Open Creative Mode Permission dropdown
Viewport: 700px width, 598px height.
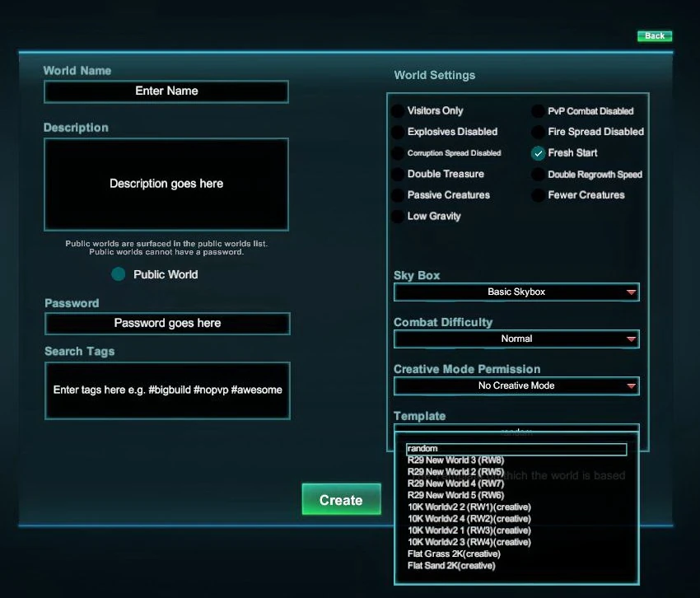pos(516,385)
